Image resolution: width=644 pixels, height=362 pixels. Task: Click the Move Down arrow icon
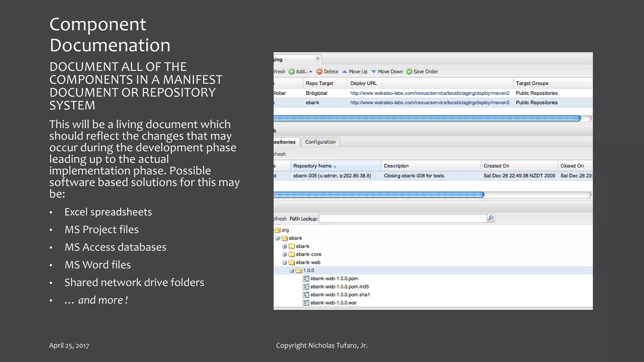tap(374, 72)
